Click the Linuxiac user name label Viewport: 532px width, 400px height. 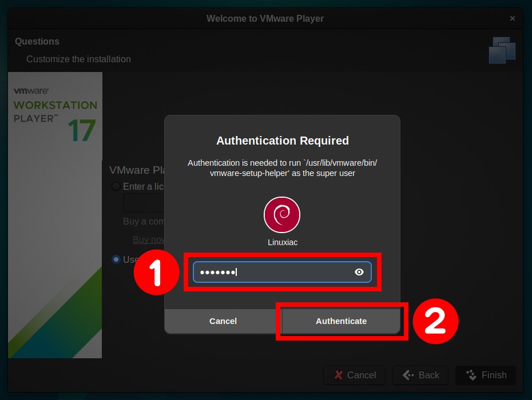tap(282, 242)
